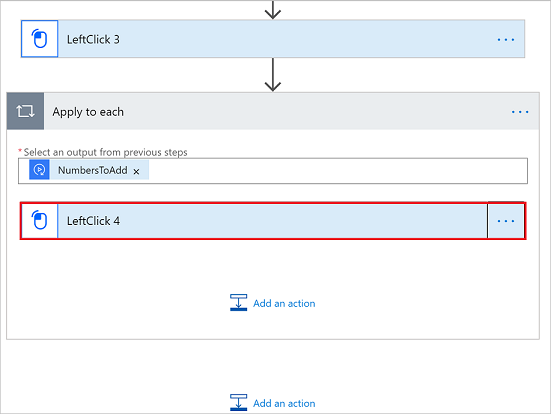Open the LeftClick 4 ellipsis menu
The image size is (551, 414).
[x=506, y=221]
